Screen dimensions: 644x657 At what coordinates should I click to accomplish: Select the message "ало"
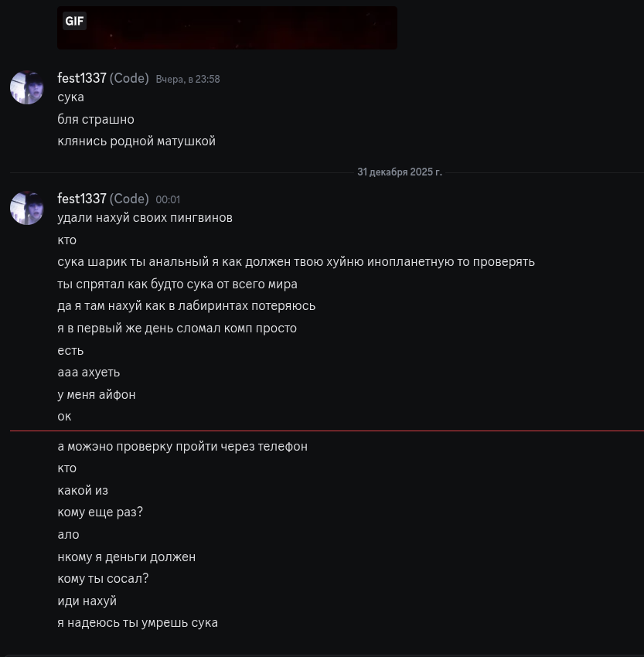coord(68,534)
